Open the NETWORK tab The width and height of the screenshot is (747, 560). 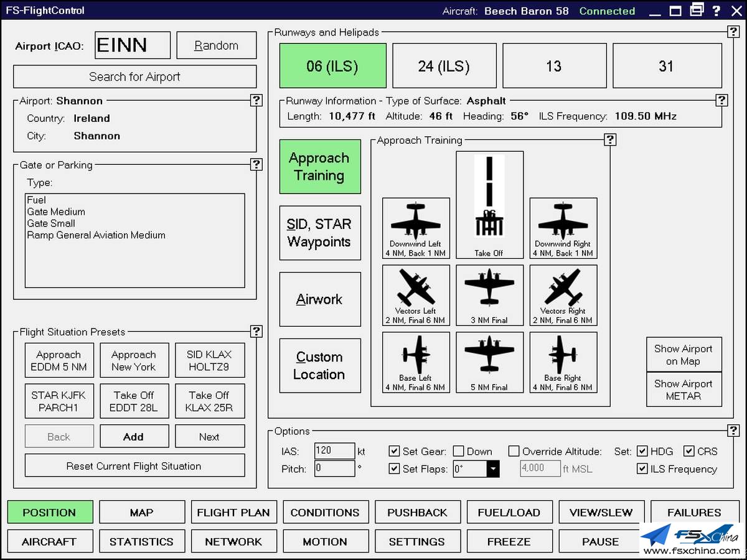pos(233,541)
